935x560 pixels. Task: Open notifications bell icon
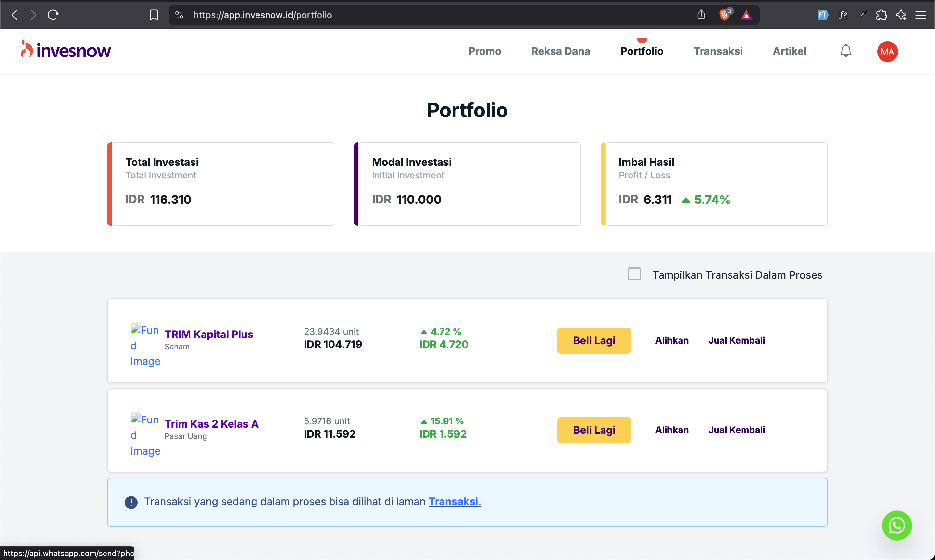845,51
